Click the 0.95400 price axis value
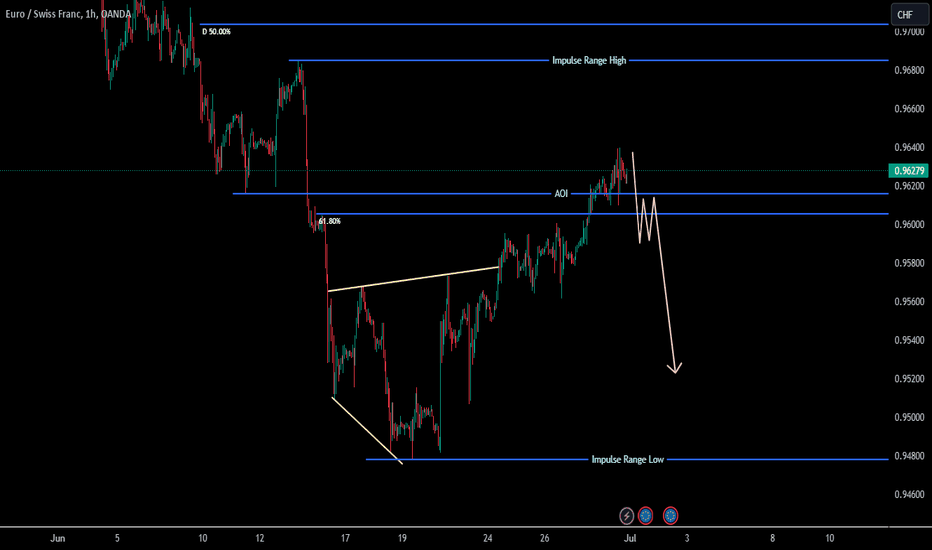Screen dimensions: 932x550 coord(909,340)
